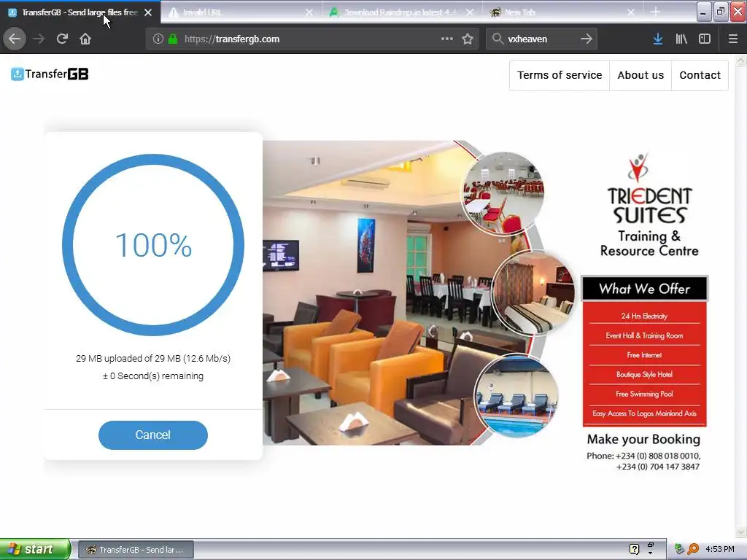Switch to the TransferGB tab

tap(80, 12)
